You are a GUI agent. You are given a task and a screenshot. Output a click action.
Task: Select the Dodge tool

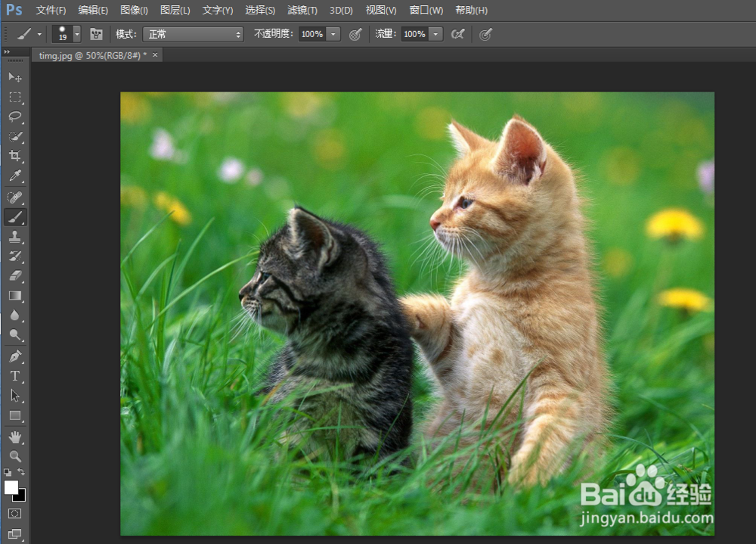[x=15, y=335]
